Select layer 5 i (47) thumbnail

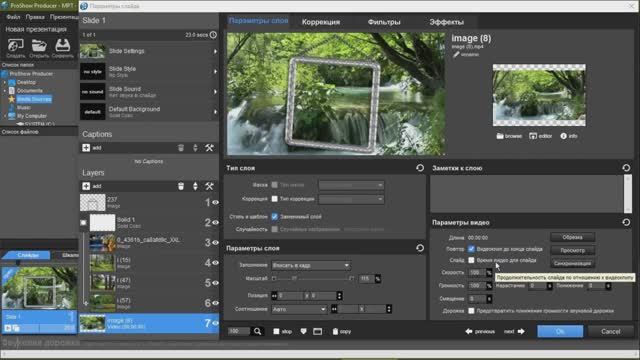(102, 282)
